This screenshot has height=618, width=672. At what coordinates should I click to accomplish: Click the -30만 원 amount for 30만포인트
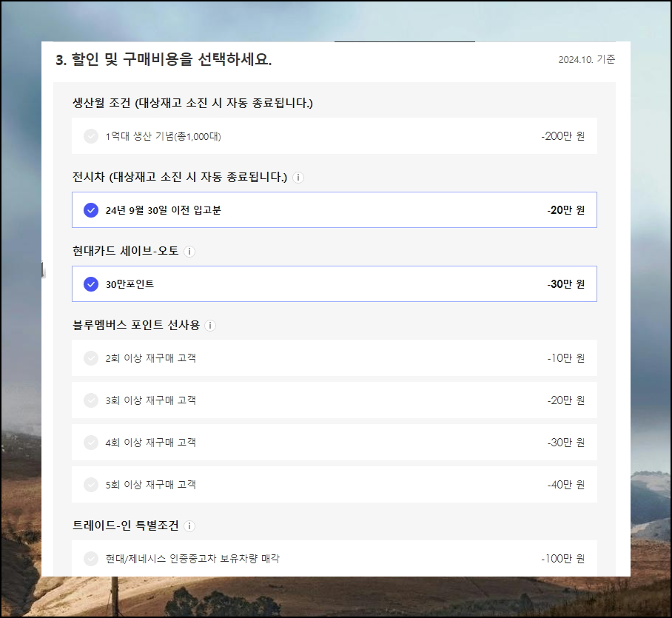(x=565, y=284)
